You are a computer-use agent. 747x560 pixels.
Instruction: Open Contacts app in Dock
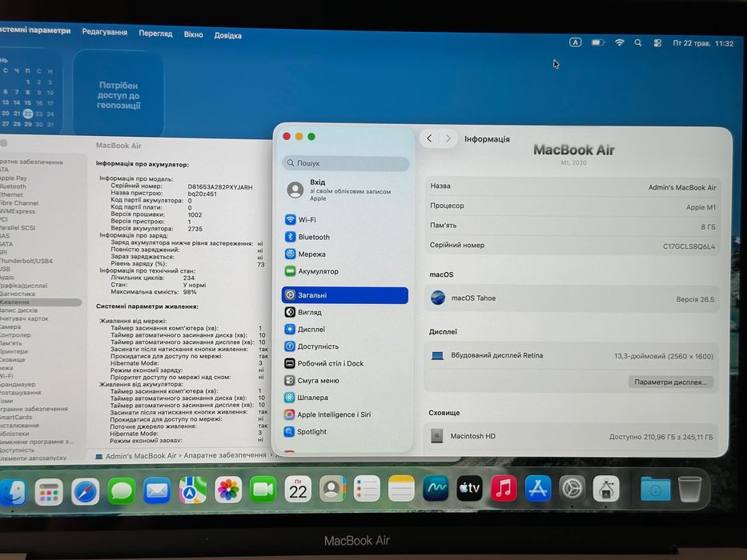click(332, 489)
